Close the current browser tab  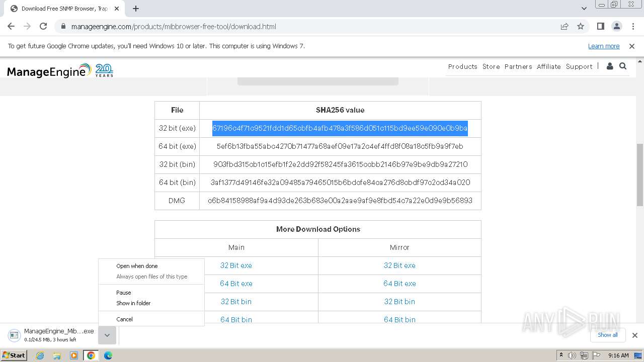click(x=117, y=9)
